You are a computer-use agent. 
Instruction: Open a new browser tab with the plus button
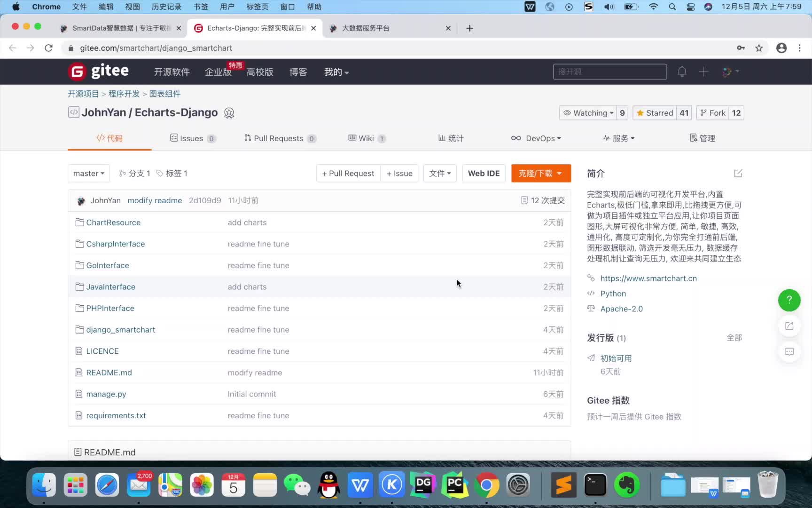[x=469, y=28]
